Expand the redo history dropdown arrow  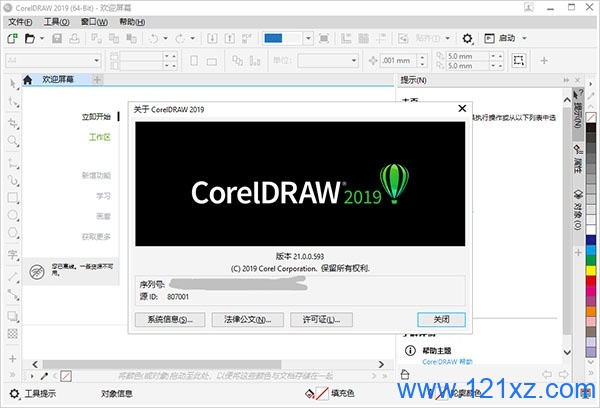pyautogui.click(x=192, y=38)
